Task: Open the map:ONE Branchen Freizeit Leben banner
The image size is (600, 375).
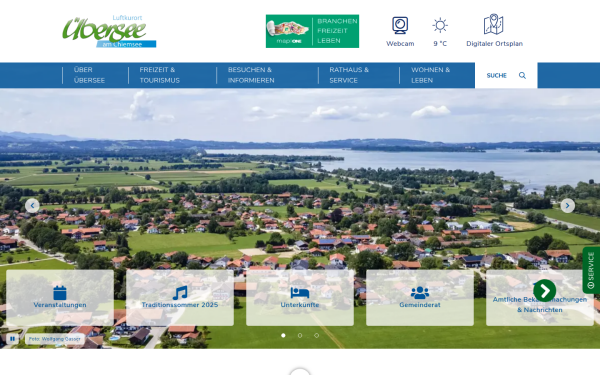Action: (x=312, y=31)
